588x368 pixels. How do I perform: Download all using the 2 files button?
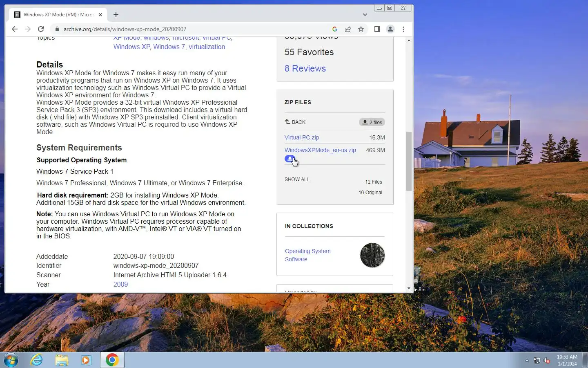tap(372, 122)
